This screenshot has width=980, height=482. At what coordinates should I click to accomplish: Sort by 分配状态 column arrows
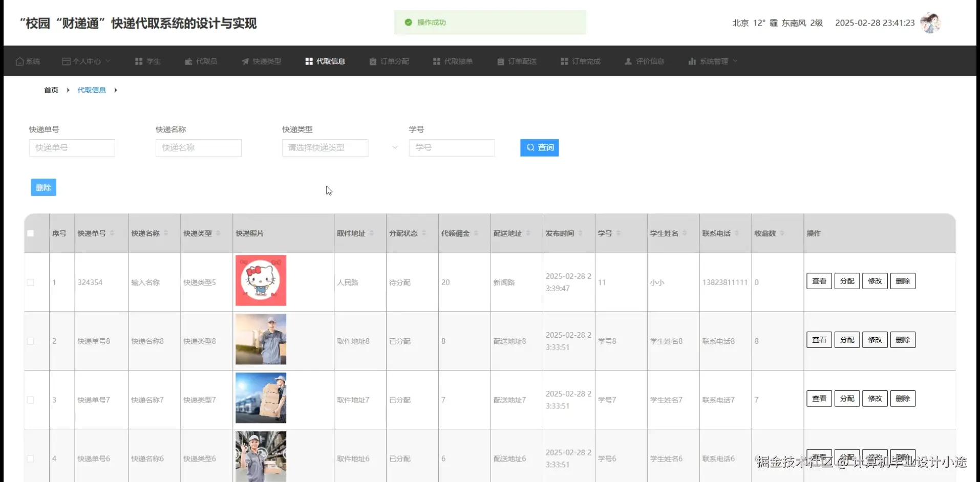coord(424,233)
